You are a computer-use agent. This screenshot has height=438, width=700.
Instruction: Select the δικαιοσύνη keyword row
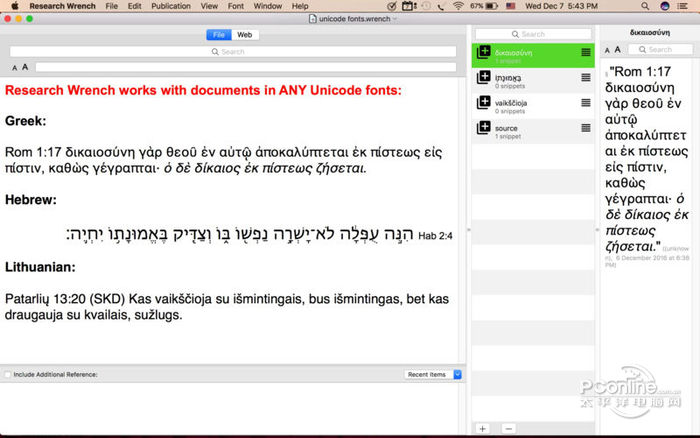(x=533, y=55)
